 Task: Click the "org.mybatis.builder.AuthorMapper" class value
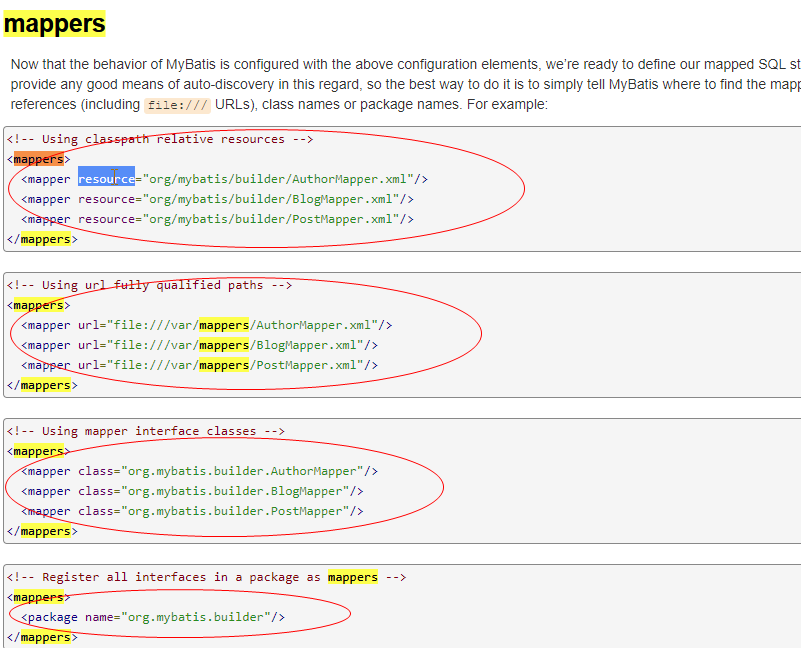pos(242,471)
